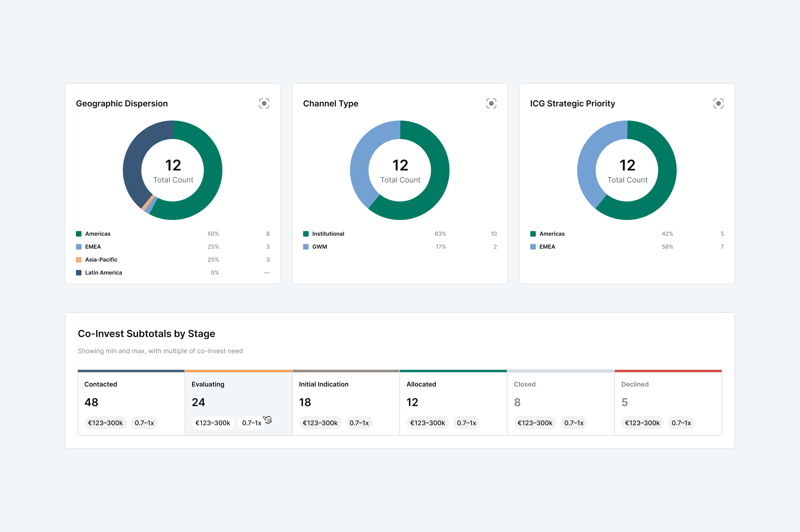Select the Evaluating stage card
This screenshot has height=532, width=800.
coord(239,403)
